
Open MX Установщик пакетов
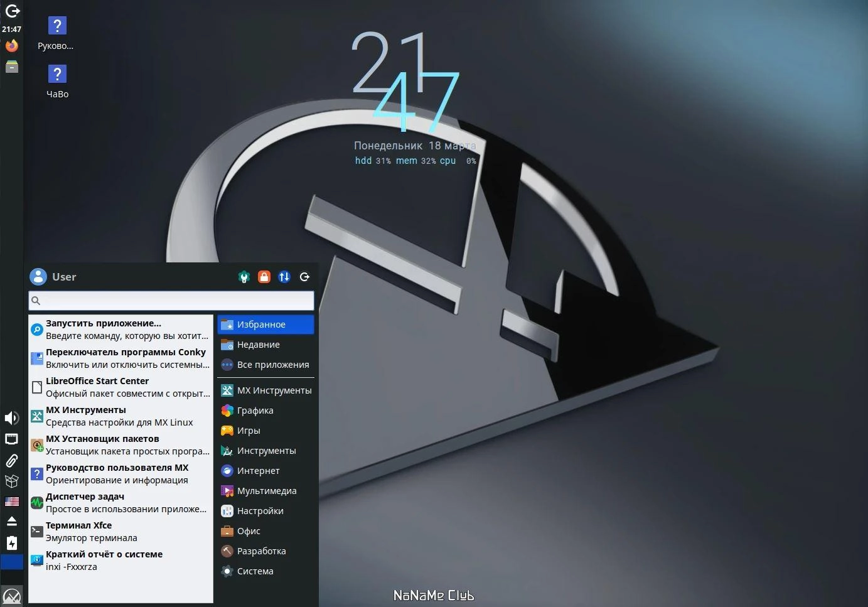(x=121, y=445)
